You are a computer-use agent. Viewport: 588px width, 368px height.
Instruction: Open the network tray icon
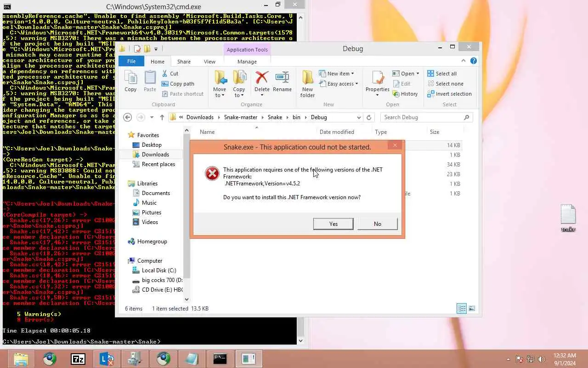531,359
